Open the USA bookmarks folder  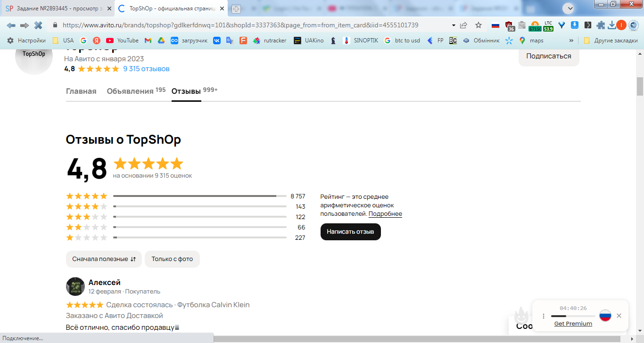[x=63, y=41]
